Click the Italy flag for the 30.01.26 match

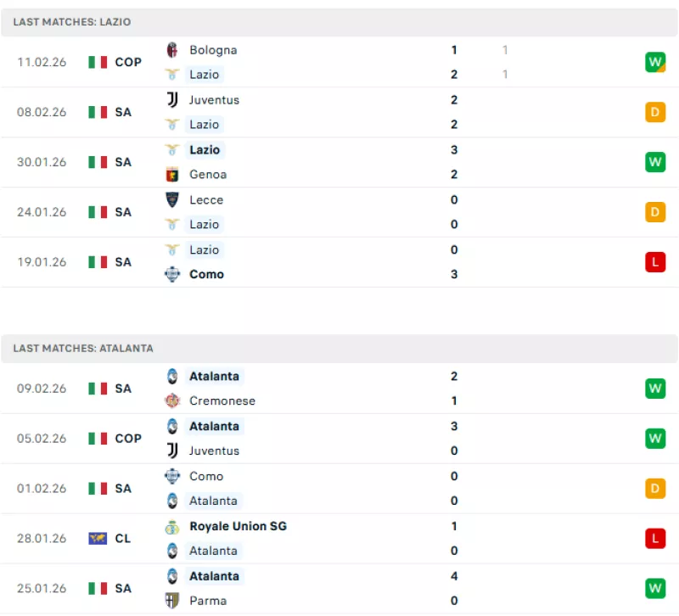tap(98, 162)
